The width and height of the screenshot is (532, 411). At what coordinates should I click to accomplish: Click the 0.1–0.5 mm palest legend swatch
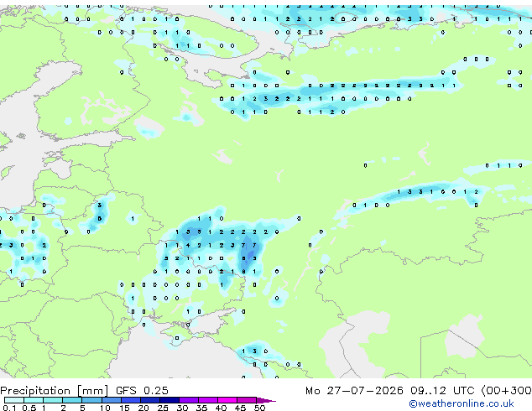(14, 400)
